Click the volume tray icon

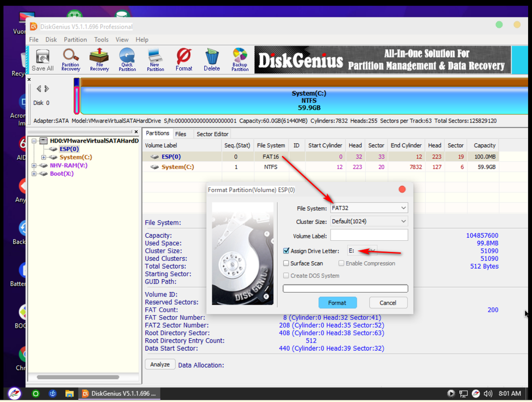[488, 393]
